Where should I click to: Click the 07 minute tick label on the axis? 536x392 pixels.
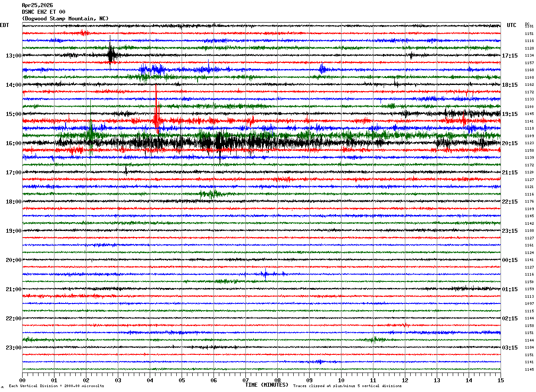(x=245, y=380)
